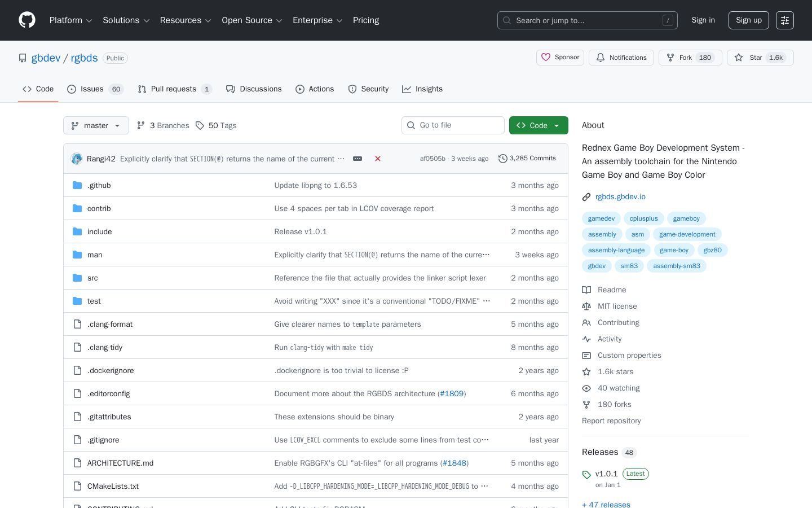Click the heart Sponsor icon

pyautogui.click(x=546, y=58)
